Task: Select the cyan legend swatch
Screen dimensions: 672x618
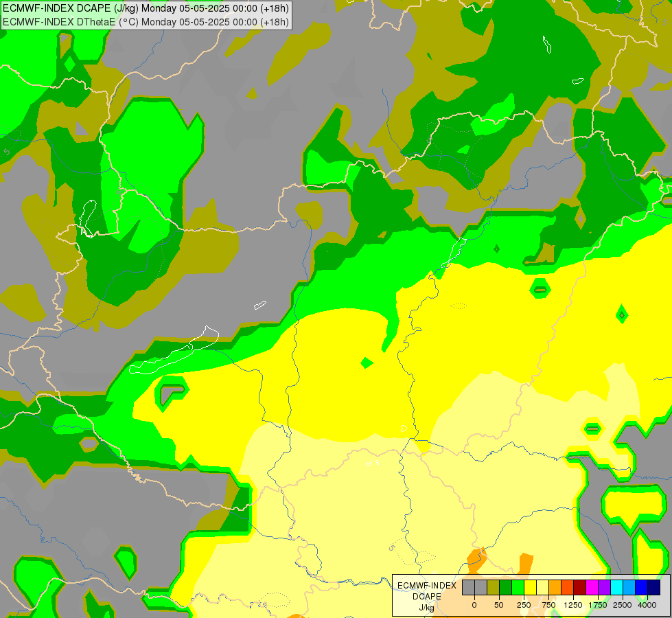Action: click(616, 587)
